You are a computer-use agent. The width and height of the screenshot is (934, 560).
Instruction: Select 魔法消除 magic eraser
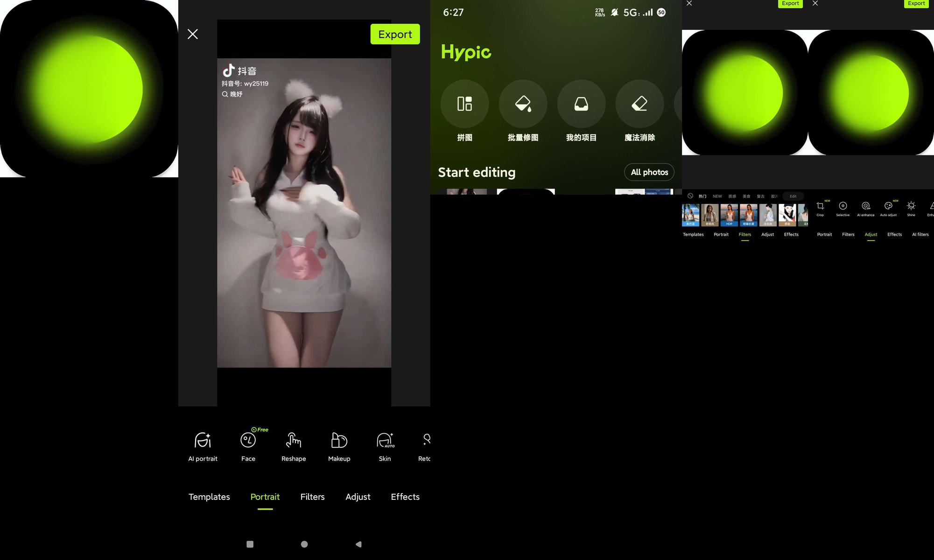click(639, 104)
